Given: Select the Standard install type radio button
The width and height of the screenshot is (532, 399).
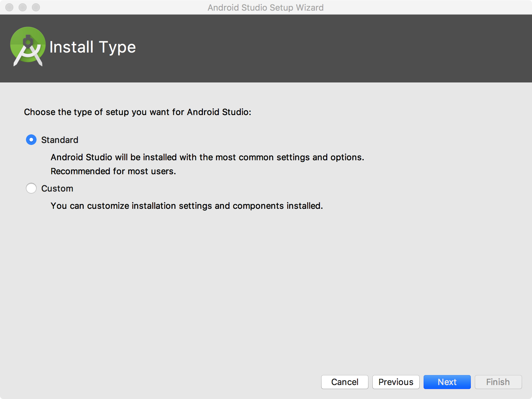Looking at the screenshot, I should (31, 140).
